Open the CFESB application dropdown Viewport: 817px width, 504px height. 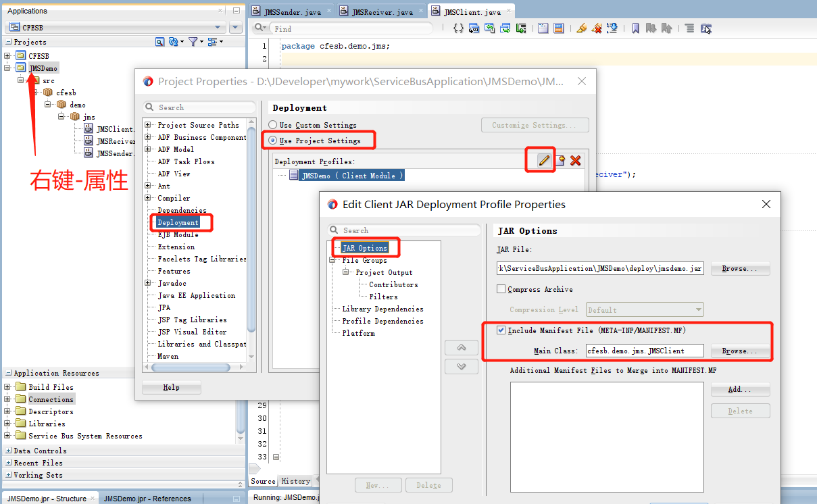pos(116,28)
